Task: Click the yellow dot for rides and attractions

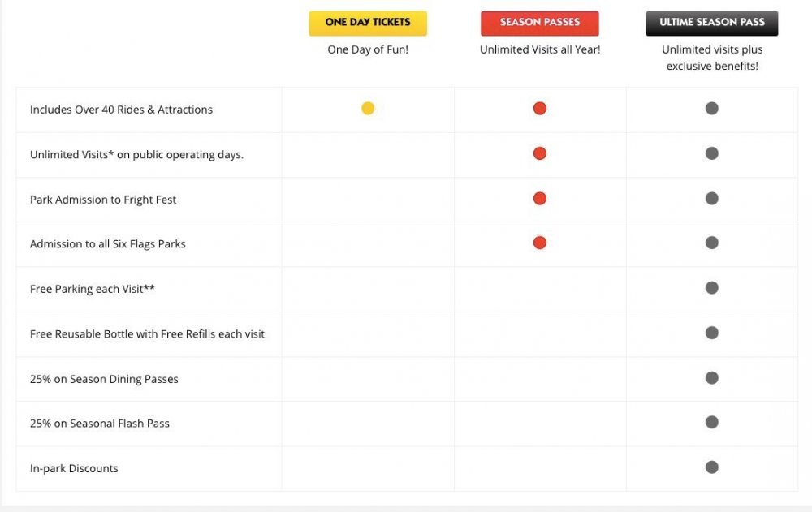Action: (x=367, y=107)
